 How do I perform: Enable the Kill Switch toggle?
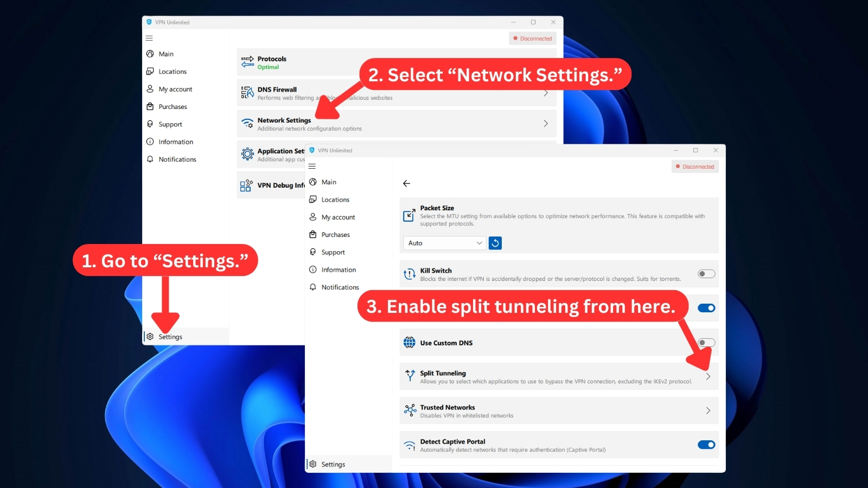coord(706,274)
